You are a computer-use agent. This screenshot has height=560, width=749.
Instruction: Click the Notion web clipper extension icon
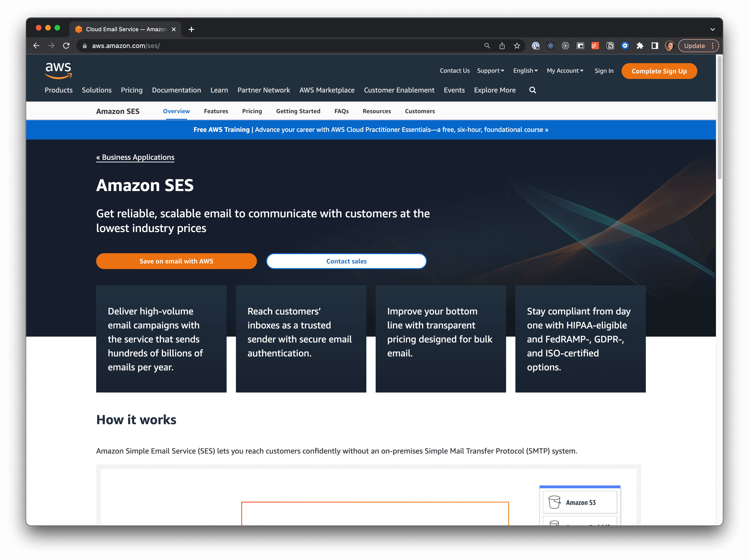pos(610,46)
